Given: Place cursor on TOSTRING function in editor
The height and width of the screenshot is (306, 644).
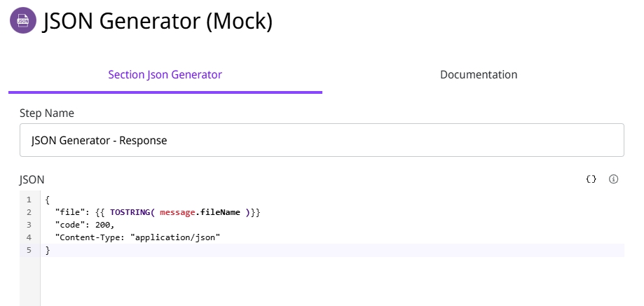Looking at the screenshot, I should pyautogui.click(x=133, y=212).
